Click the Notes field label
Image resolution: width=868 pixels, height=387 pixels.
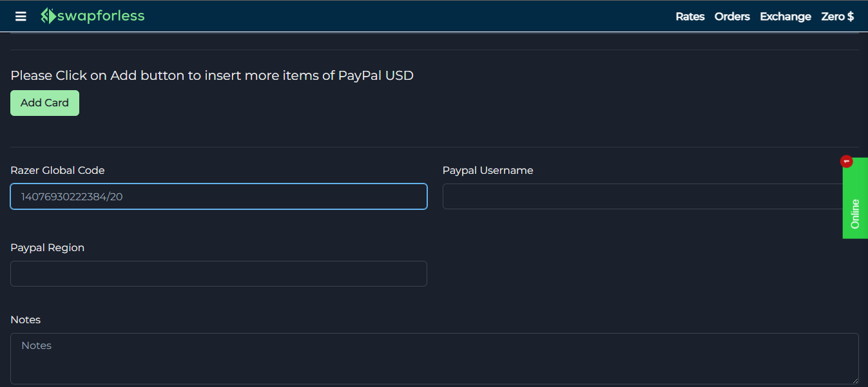click(x=26, y=320)
